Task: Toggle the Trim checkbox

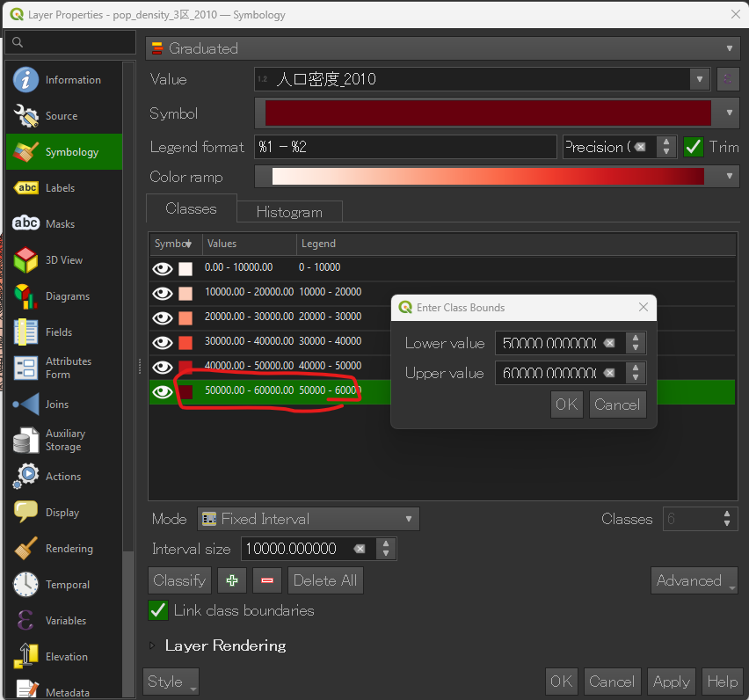Action: pyautogui.click(x=694, y=147)
